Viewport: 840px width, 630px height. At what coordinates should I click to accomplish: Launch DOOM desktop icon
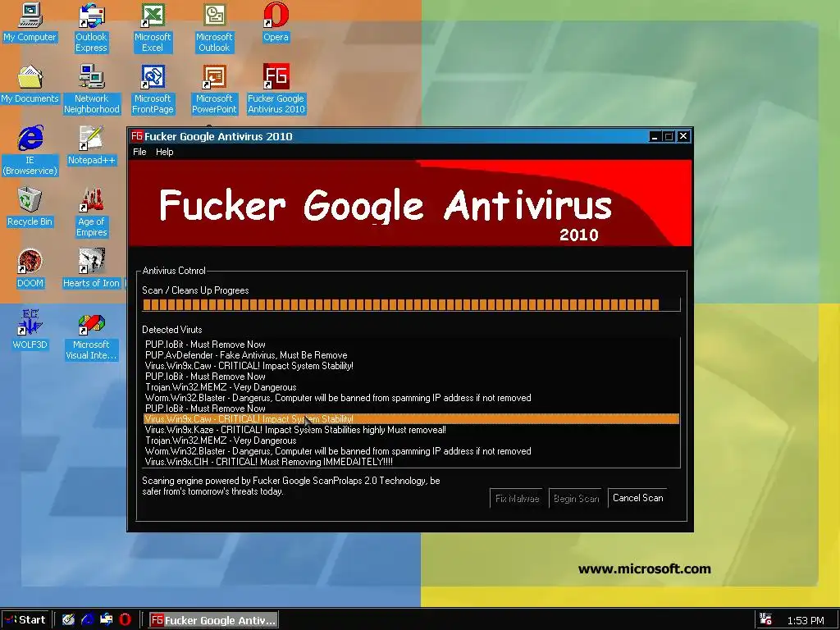[x=30, y=269]
